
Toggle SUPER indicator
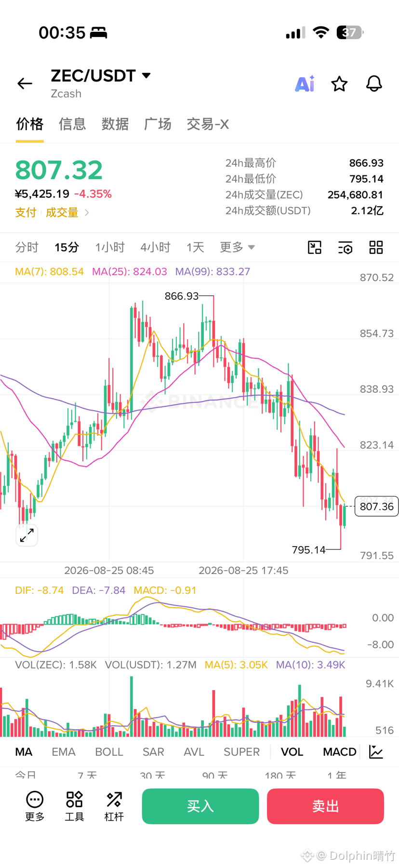(x=241, y=752)
